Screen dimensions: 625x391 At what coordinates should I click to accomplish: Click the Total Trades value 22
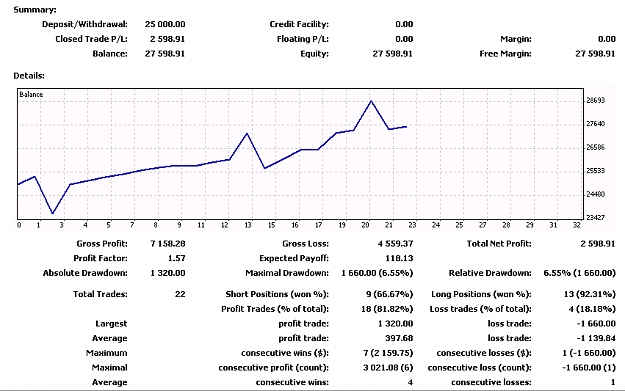[x=180, y=294]
